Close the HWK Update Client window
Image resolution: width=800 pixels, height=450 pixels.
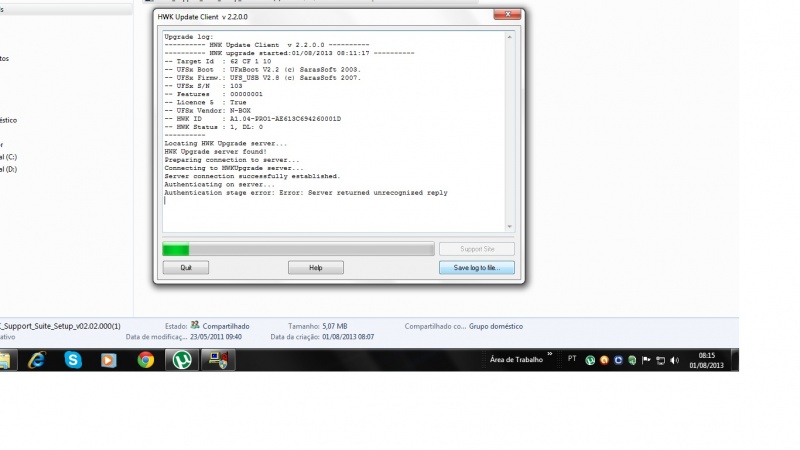(507, 14)
